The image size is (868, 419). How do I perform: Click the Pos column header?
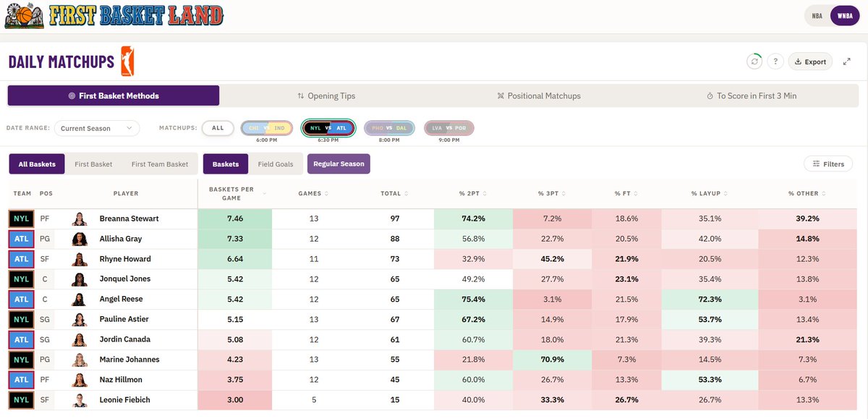(x=46, y=193)
